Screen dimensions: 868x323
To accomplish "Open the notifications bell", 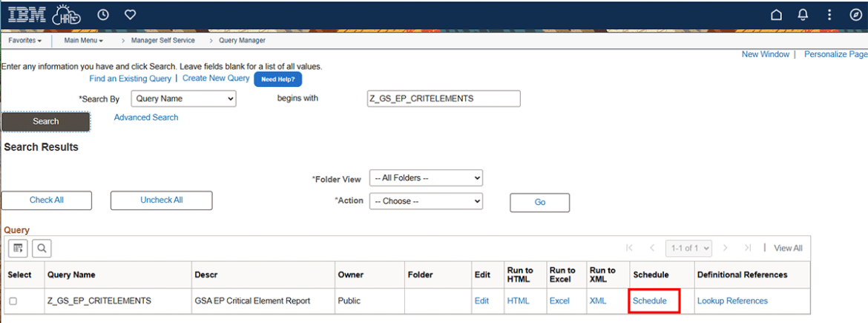I will tap(803, 15).
